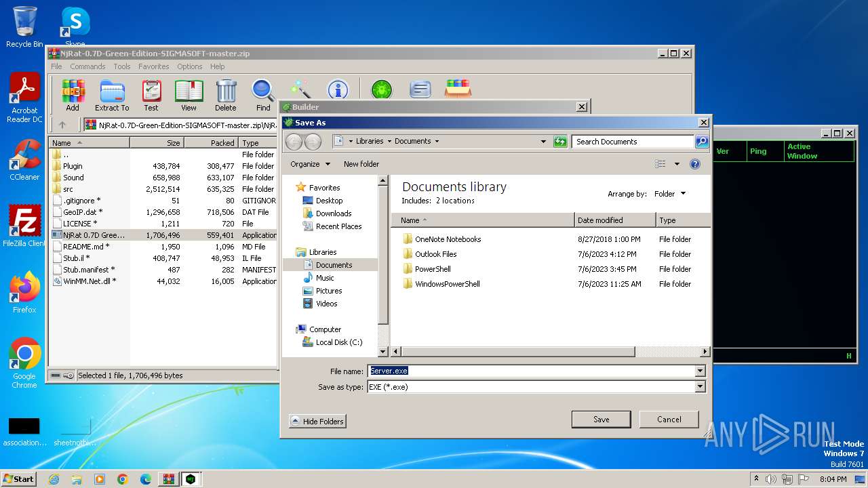Click the WinRAR VirusScan bug icon
Image resolution: width=868 pixels, height=488 pixels.
pyautogui.click(x=382, y=89)
